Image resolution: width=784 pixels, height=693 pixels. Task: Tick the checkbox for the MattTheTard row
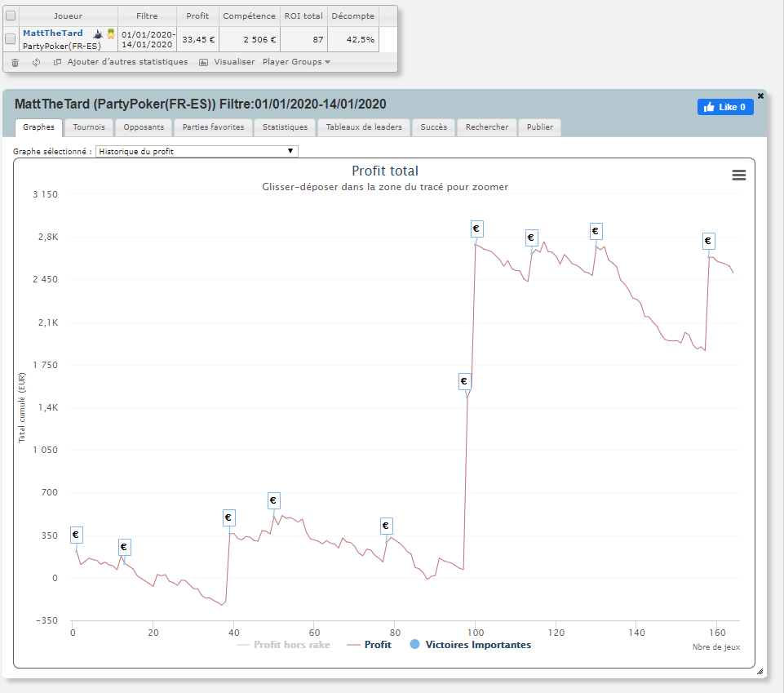pyautogui.click(x=10, y=38)
